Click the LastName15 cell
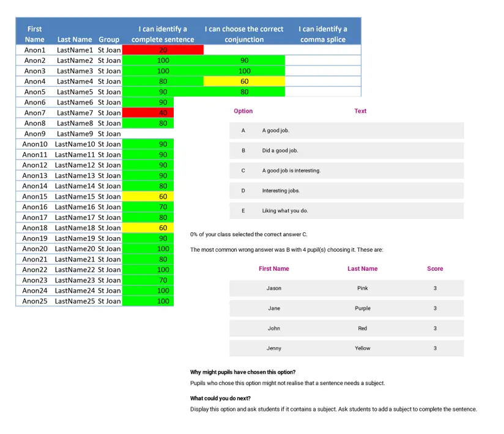Viewport: 504px width, 434px height. [75, 196]
